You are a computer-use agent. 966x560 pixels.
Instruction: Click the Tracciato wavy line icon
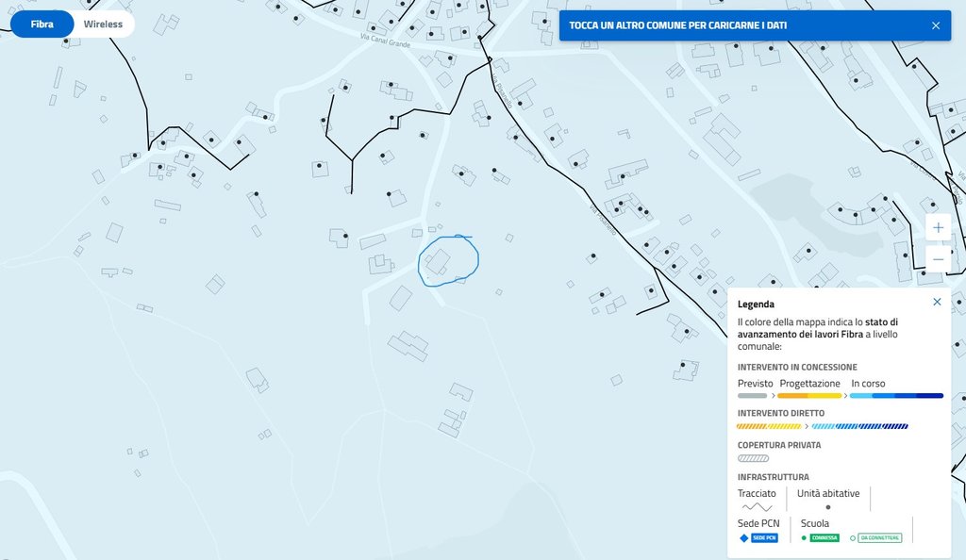pyautogui.click(x=757, y=507)
